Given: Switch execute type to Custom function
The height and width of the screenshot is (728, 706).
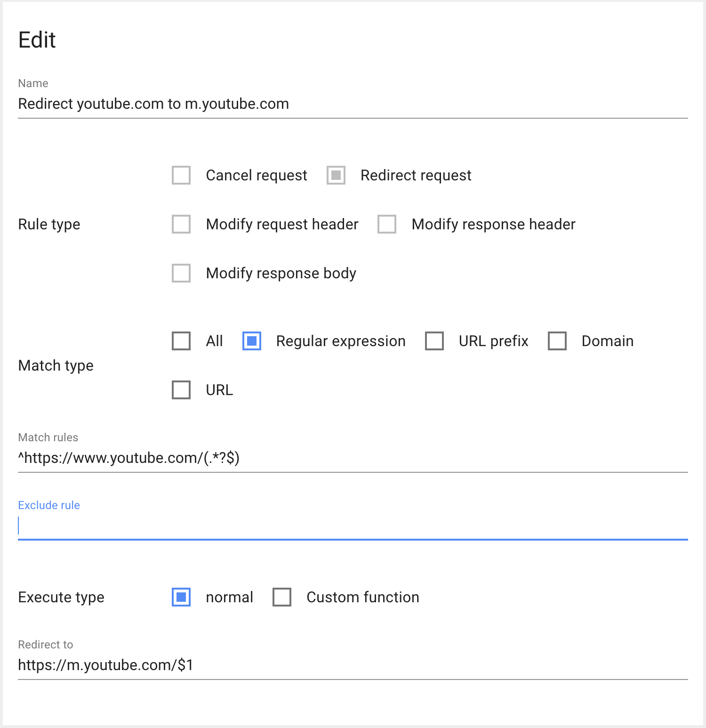Looking at the screenshot, I should [x=282, y=597].
